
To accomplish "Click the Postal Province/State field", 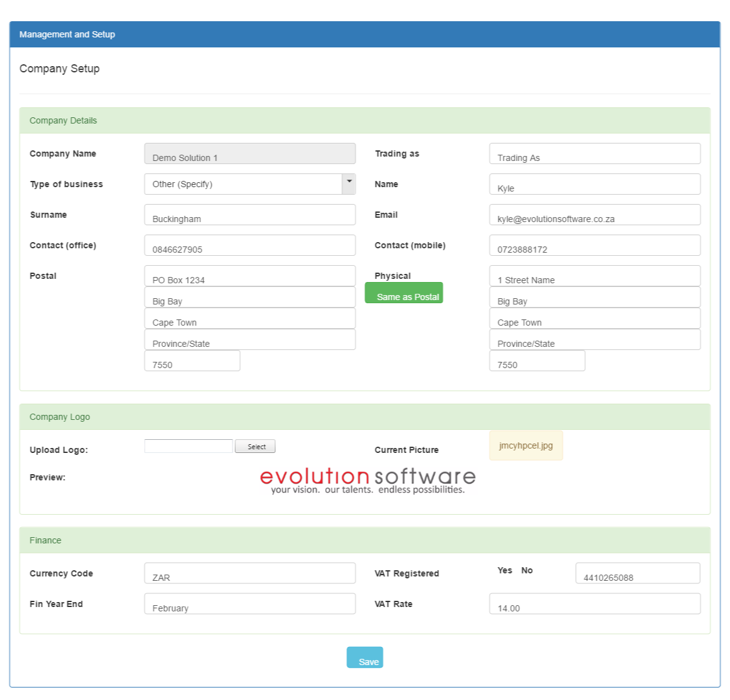I will coord(250,339).
